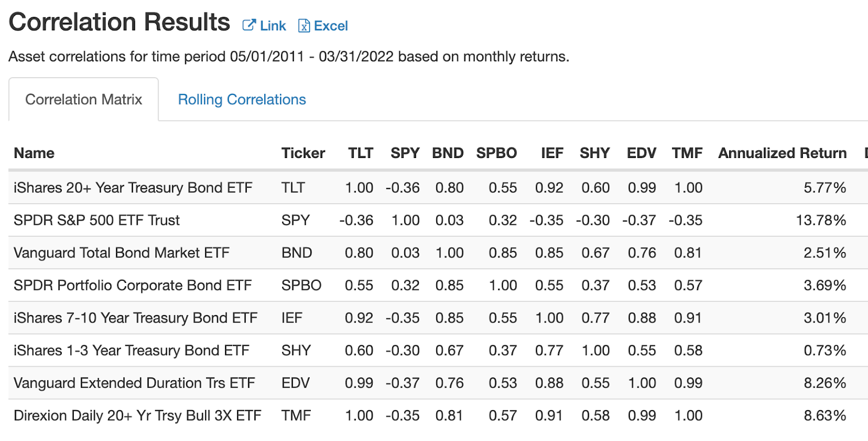
Task: Click the IEF ticker cell in the table rows
Action: [292, 318]
